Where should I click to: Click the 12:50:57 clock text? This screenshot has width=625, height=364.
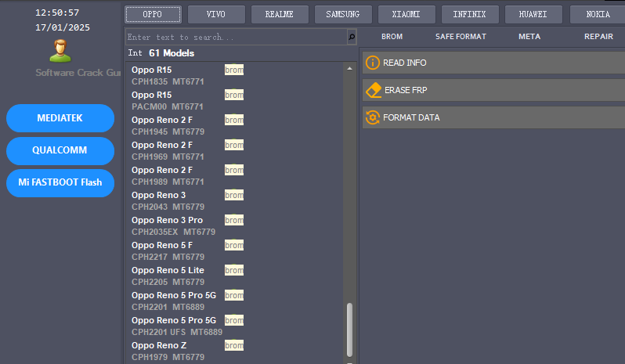(x=57, y=13)
